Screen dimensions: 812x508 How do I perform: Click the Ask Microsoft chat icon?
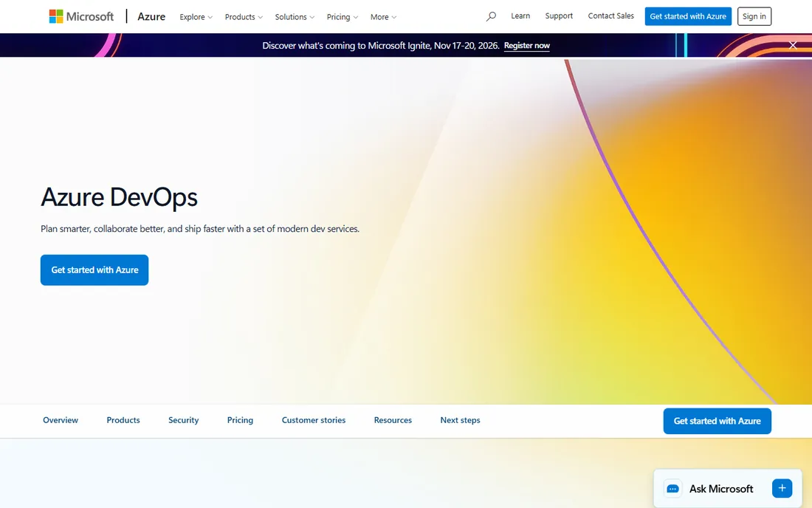pos(672,489)
